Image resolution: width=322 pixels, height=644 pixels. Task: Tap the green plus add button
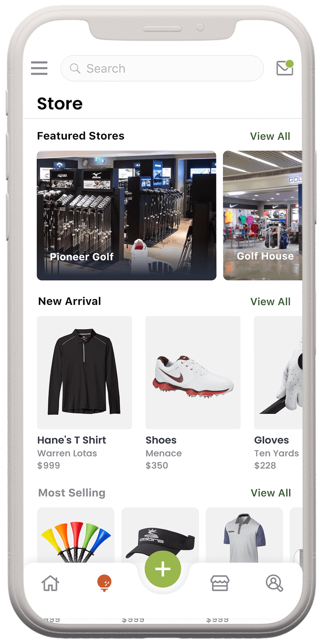163,569
